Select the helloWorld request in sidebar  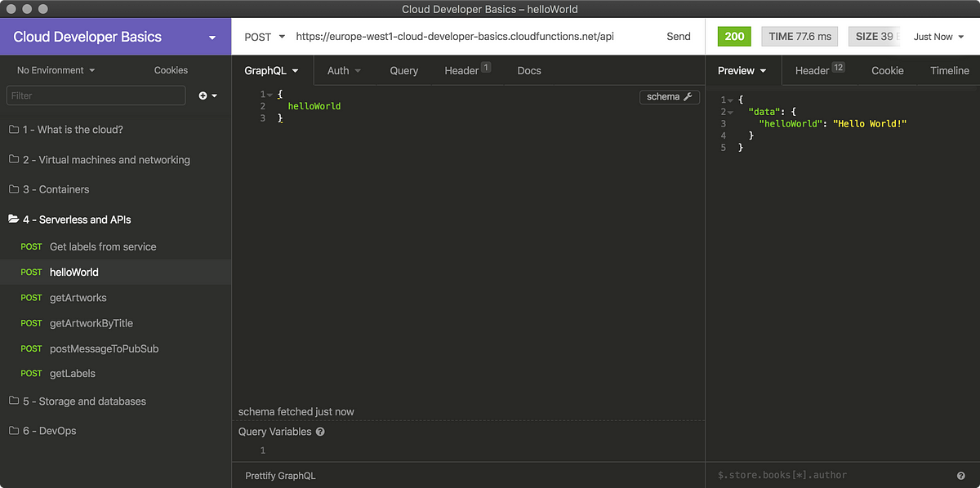coord(116,272)
